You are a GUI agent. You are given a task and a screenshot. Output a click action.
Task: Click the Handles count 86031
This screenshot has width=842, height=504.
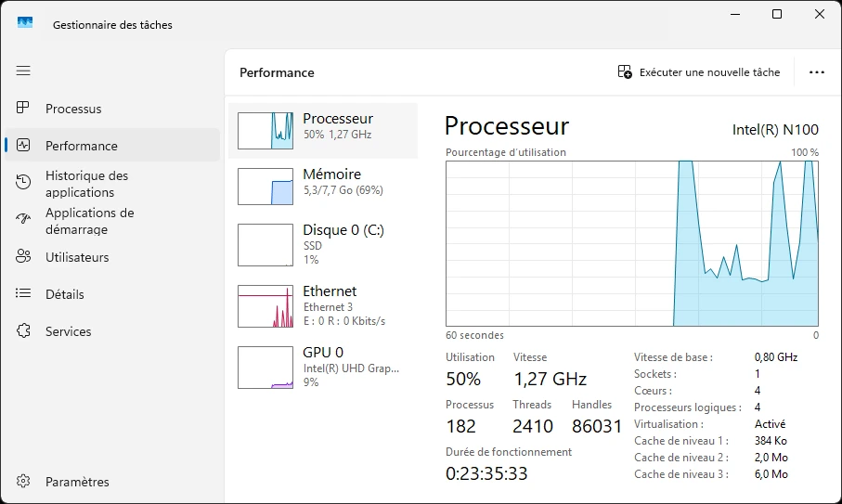coord(597,426)
